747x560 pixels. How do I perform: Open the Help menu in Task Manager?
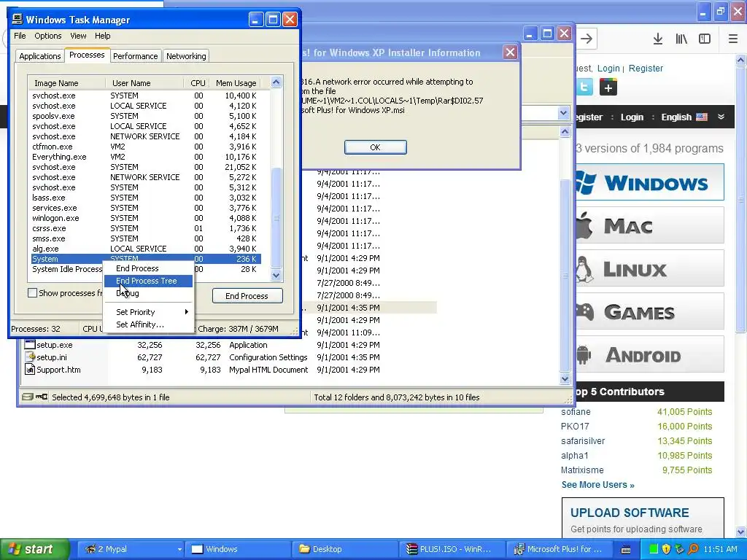[x=102, y=36]
